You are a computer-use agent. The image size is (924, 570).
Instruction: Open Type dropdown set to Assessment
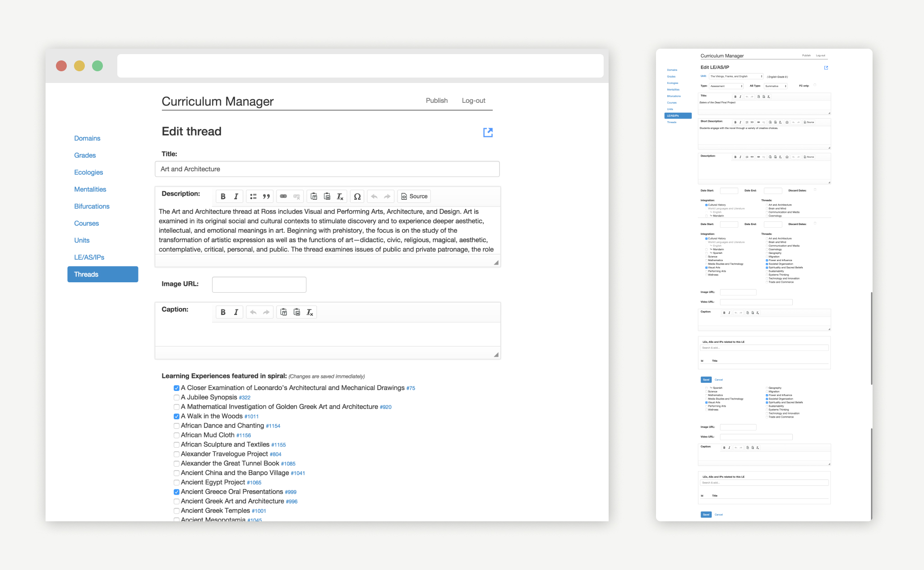pyautogui.click(x=725, y=86)
